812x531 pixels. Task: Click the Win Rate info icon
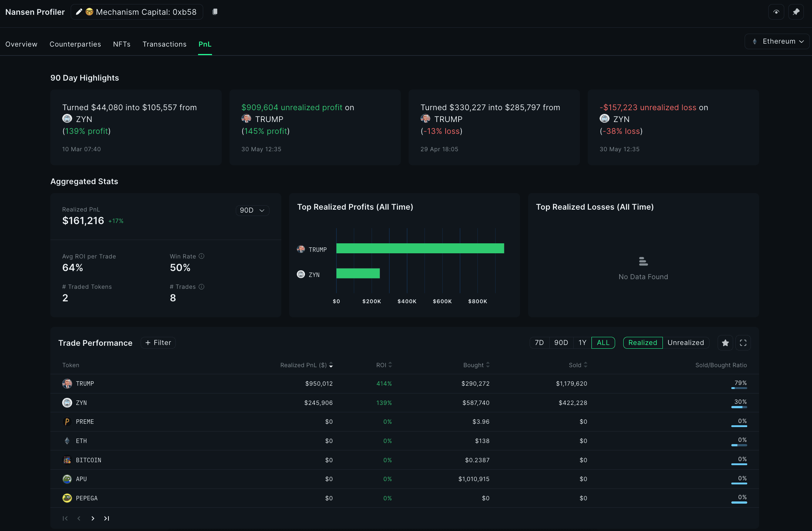click(x=201, y=256)
